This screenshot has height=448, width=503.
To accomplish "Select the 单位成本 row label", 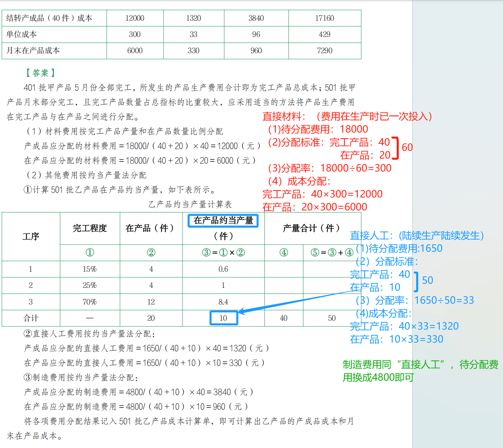I will click(21, 34).
